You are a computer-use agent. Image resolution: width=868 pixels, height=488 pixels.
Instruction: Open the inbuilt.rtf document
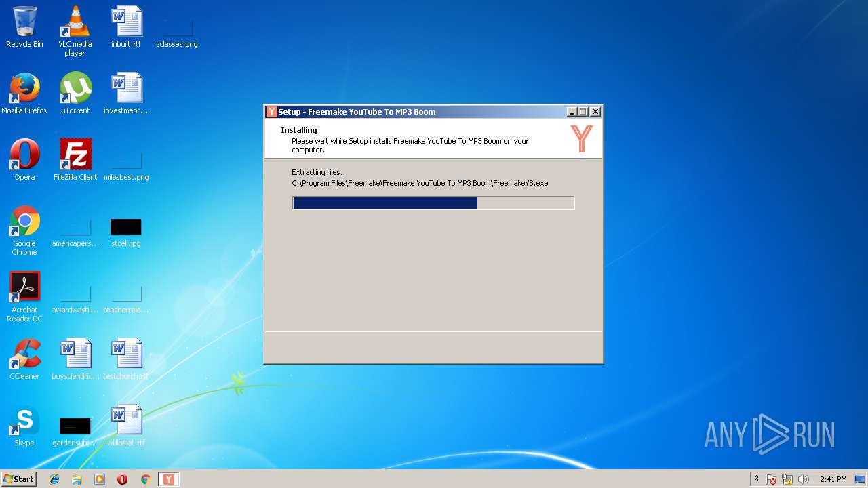pos(126,27)
